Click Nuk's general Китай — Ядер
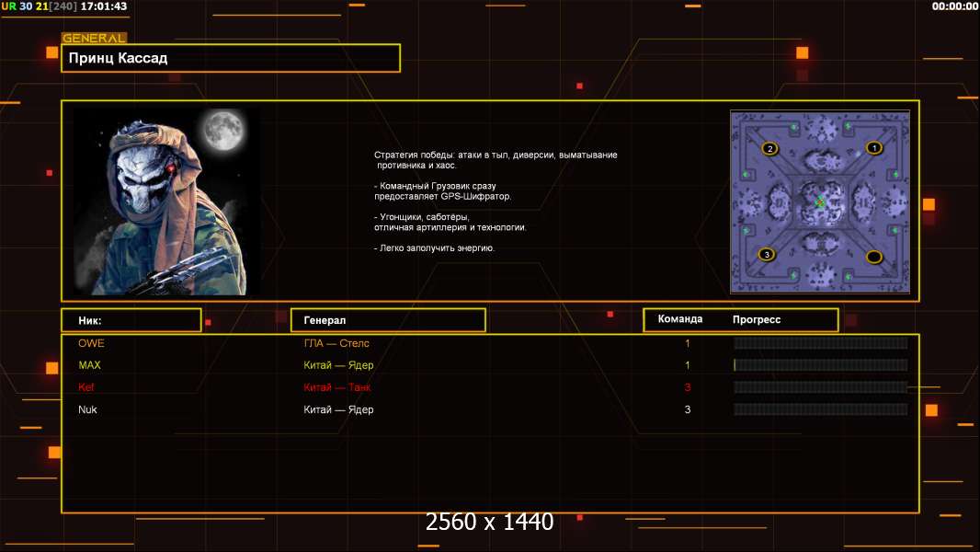980x552 pixels. point(338,409)
